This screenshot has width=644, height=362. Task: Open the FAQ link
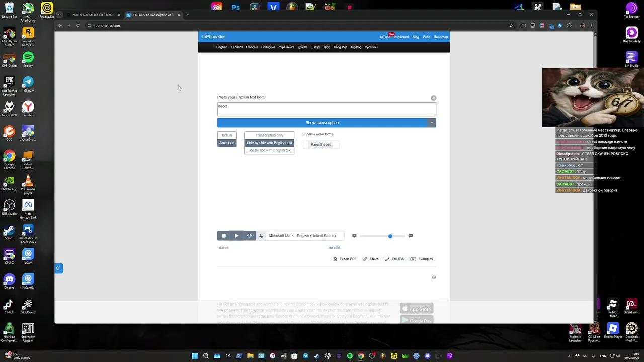[426, 37]
